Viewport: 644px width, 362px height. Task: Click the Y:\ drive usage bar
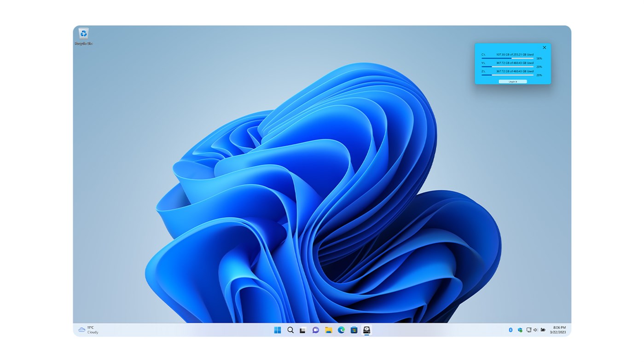pyautogui.click(x=507, y=67)
